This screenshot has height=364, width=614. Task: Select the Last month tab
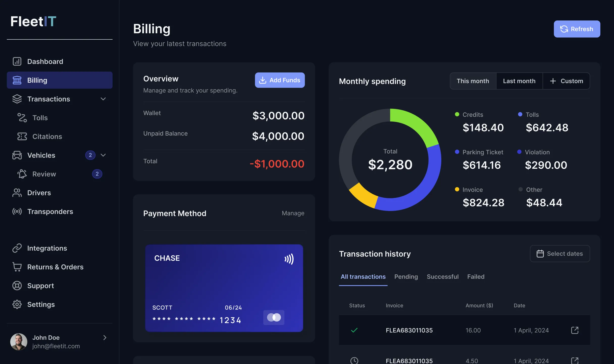(519, 81)
